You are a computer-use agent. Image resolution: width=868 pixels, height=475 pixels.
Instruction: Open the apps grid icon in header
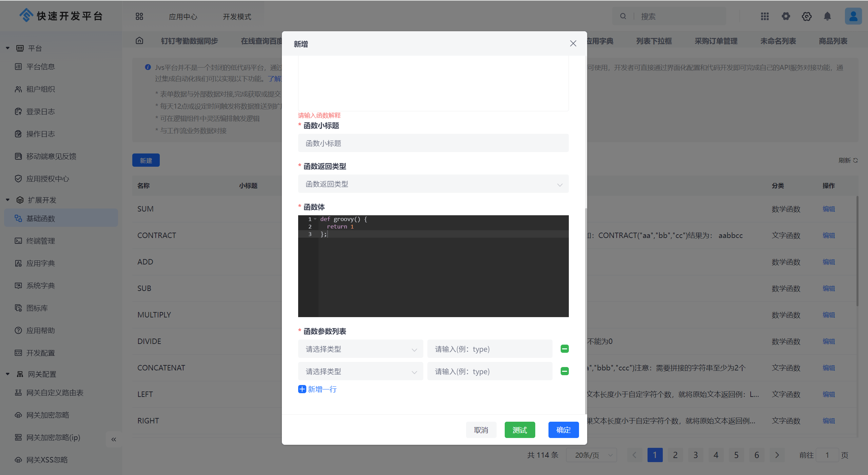[765, 16]
